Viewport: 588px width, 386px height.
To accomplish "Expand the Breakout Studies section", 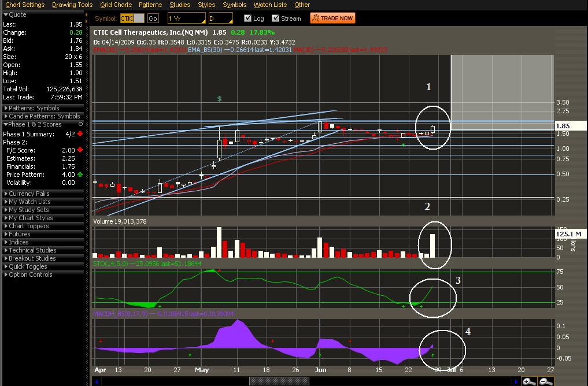I will pyautogui.click(x=43, y=258).
